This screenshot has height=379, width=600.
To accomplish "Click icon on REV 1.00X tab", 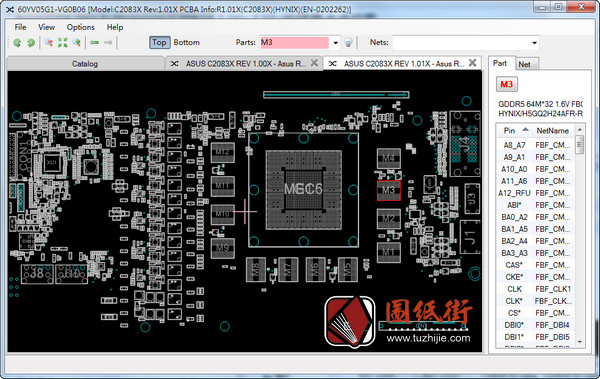I will [x=174, y=64].
